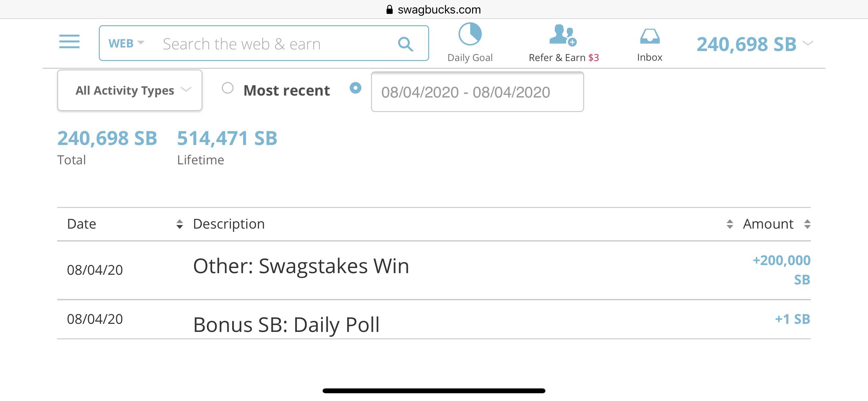The width and height of the screenshot is (868, 401).
Task: Click the padlock icon next to swagbucks.com
Action: pyautogui.click(x=389, y=9)
